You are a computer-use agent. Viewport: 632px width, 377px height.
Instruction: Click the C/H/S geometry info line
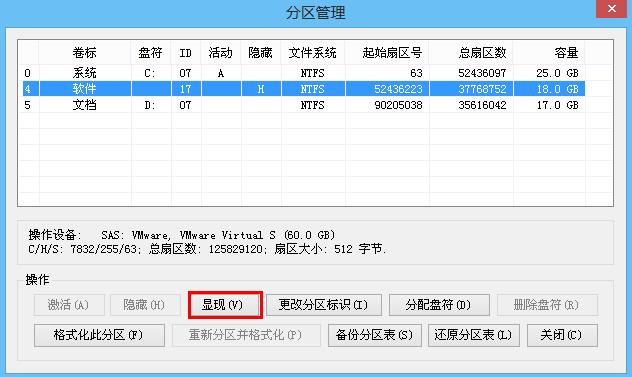pos(207,249)
